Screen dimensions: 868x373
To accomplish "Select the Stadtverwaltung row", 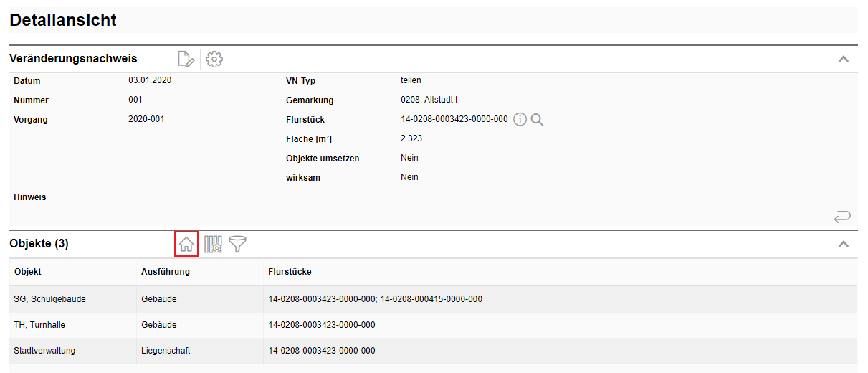I will [x=44, y=351].
